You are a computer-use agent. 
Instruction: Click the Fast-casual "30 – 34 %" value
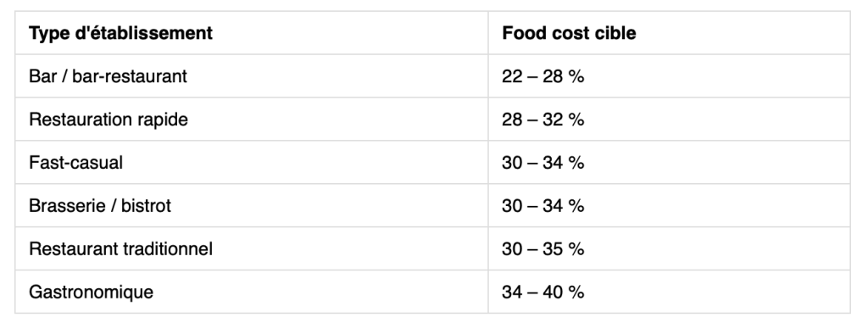pos(543,163)
